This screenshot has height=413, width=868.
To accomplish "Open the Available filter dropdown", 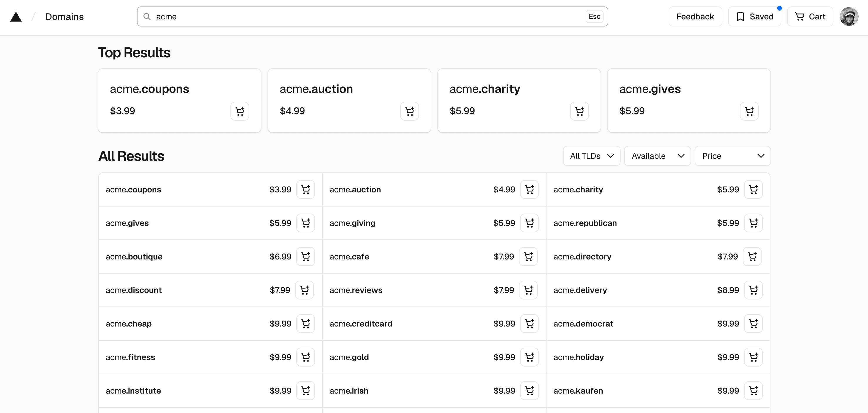I will point(657,156).
